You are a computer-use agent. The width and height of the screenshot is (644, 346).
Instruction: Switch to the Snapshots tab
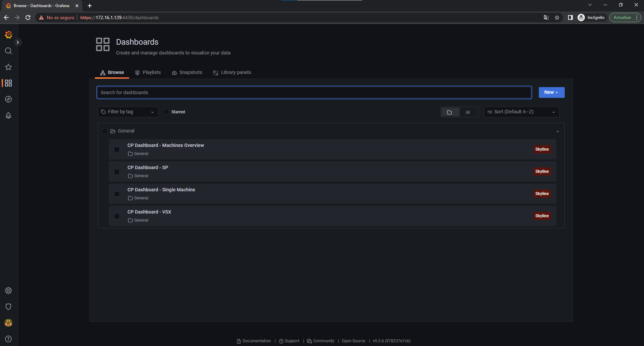(187, 72)
